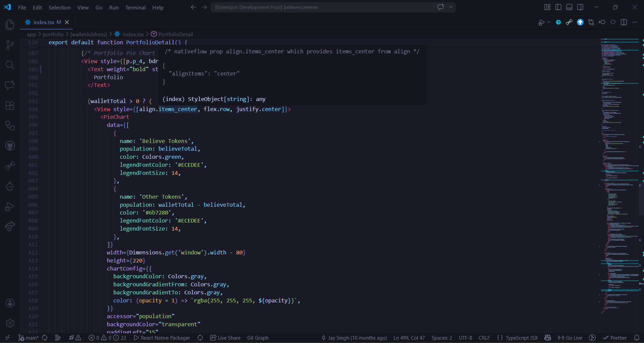Change the Spaces: 2 indentation setting

coord(442,338)
